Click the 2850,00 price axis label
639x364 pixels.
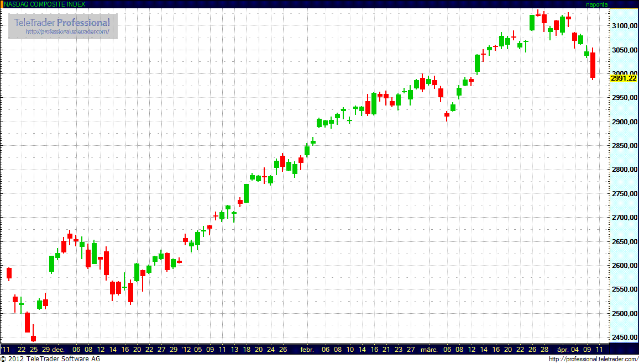click(624, 146)
